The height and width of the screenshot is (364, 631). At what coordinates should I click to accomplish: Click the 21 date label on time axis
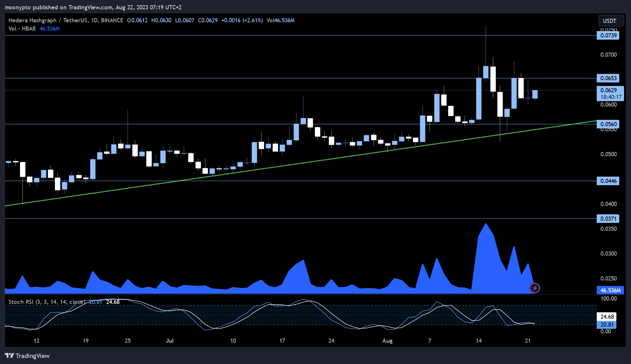pos(528,341)
